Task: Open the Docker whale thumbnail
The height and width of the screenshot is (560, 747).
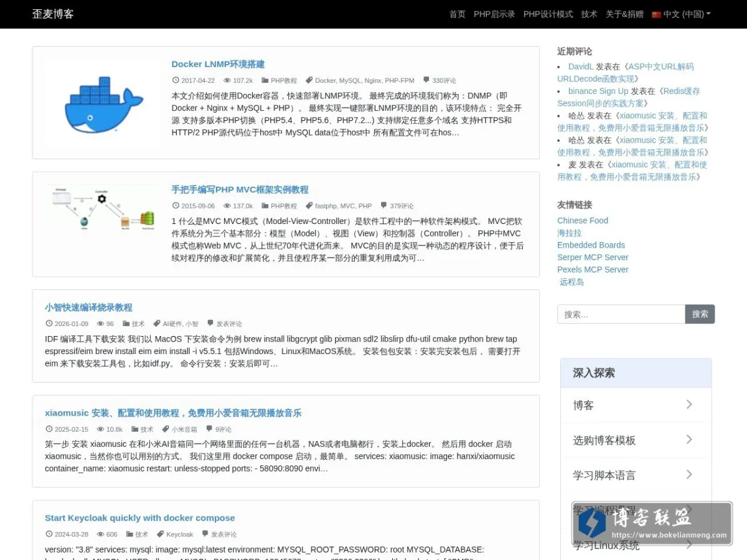Action: point(103,103)
